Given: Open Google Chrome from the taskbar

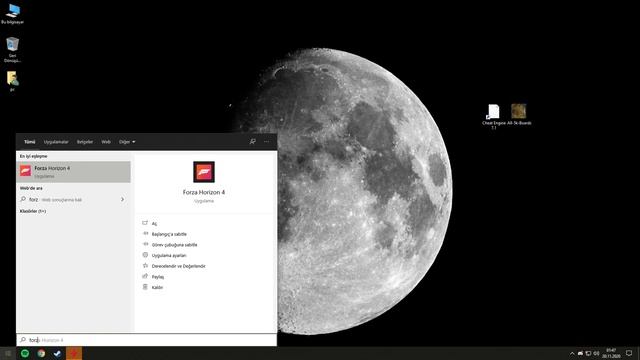Looking at the screenshot, I should tap(41, 353).
